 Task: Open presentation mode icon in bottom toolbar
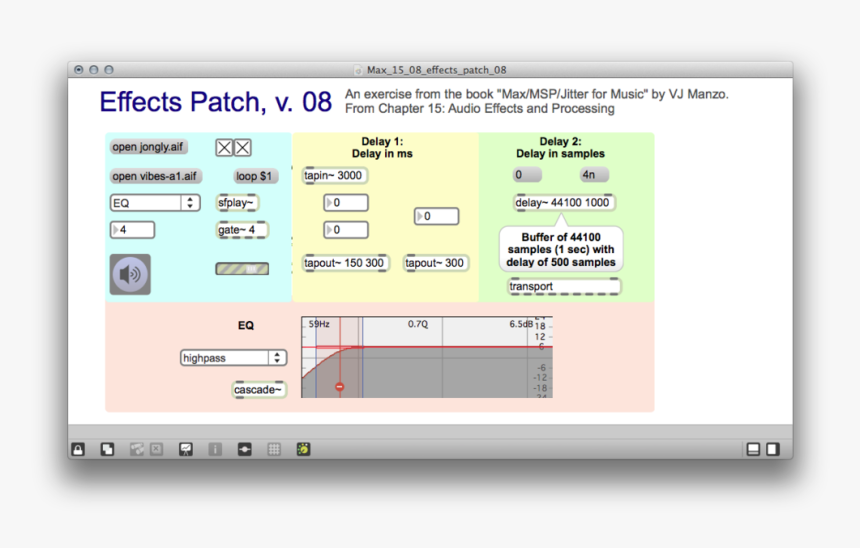point(186,450)
